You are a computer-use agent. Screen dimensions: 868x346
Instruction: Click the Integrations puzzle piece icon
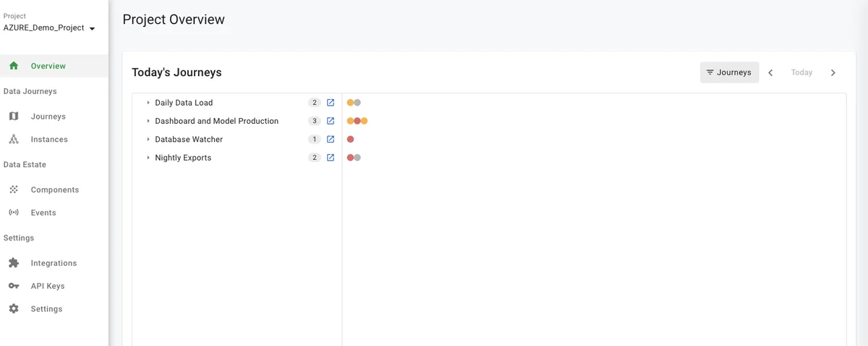[x=14, y=263]
